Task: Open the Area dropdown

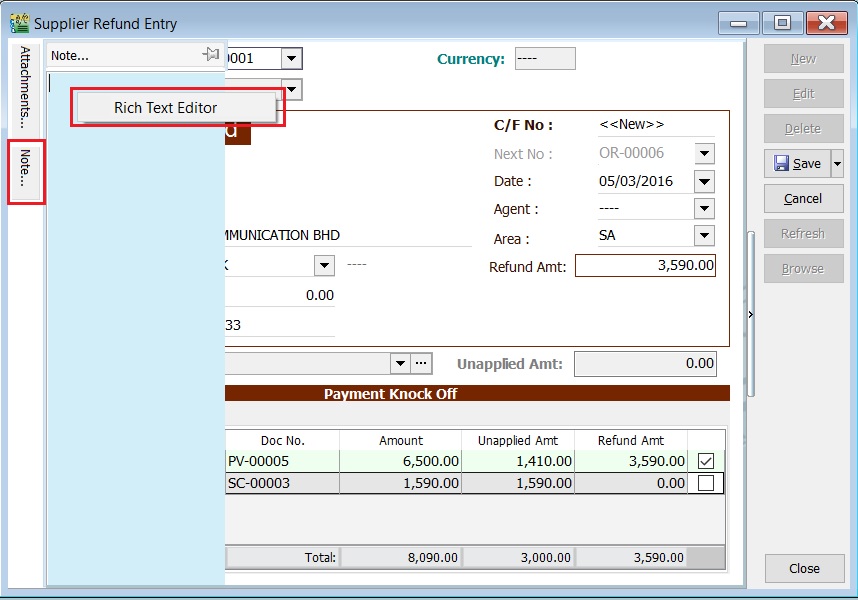Action: pyautogui.click(x=704, y=236)
